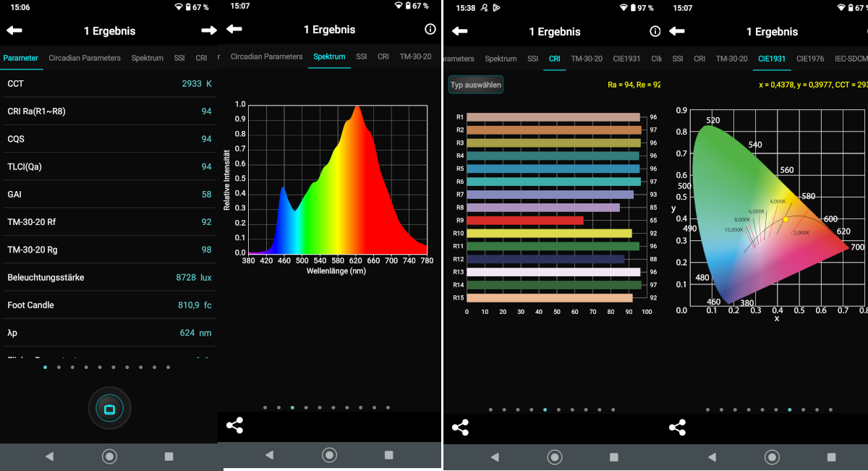
Task: Select the underlined CRI tab above the bar chart
Action: [555, 59]
